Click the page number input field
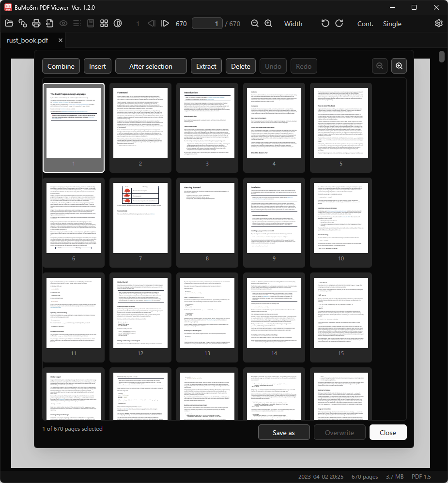The height and width of the screenshot is (483, 448). point(207,24)
